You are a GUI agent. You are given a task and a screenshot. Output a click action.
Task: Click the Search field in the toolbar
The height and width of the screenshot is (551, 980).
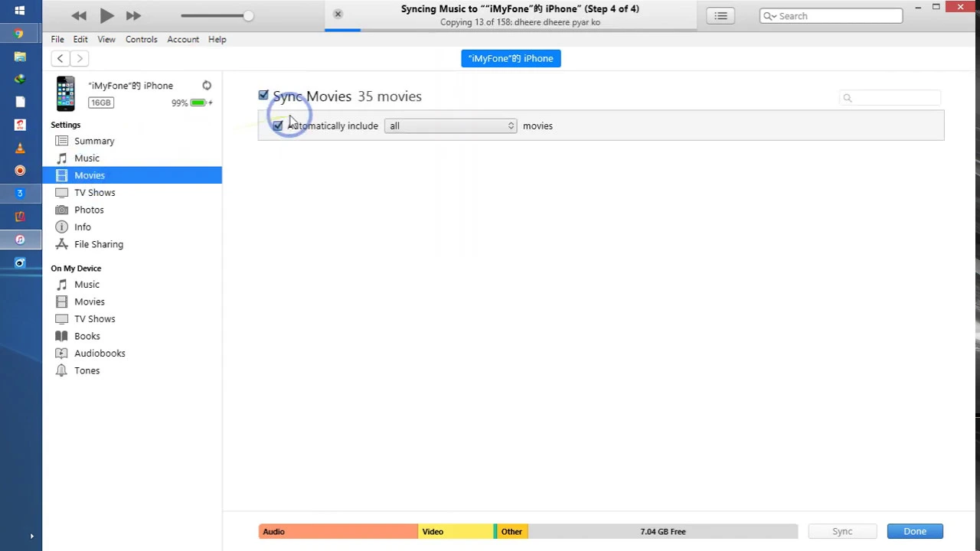click(x=831, y=15)
